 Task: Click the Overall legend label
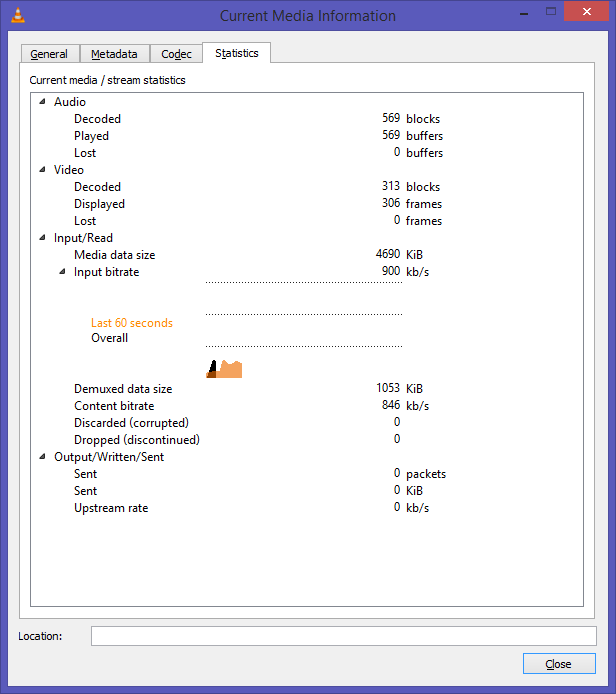pos(109,338)
